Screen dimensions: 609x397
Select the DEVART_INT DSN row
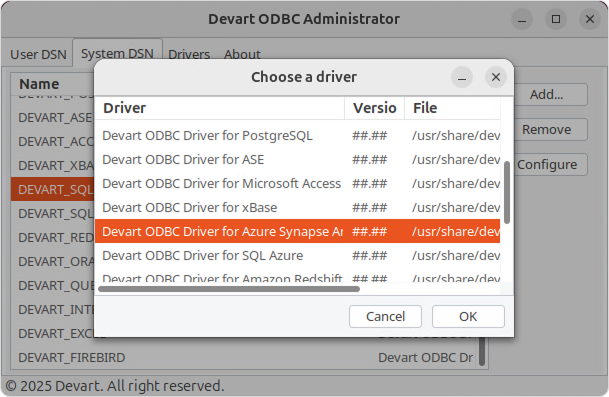point(53,310)
